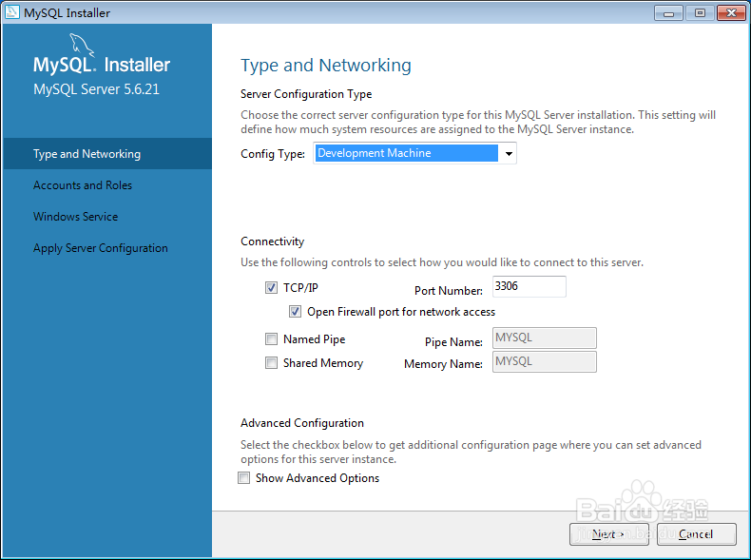
Task: Click the MySQL Installer title bar icon
Action: pyautogui.click(x=12, y=12)
